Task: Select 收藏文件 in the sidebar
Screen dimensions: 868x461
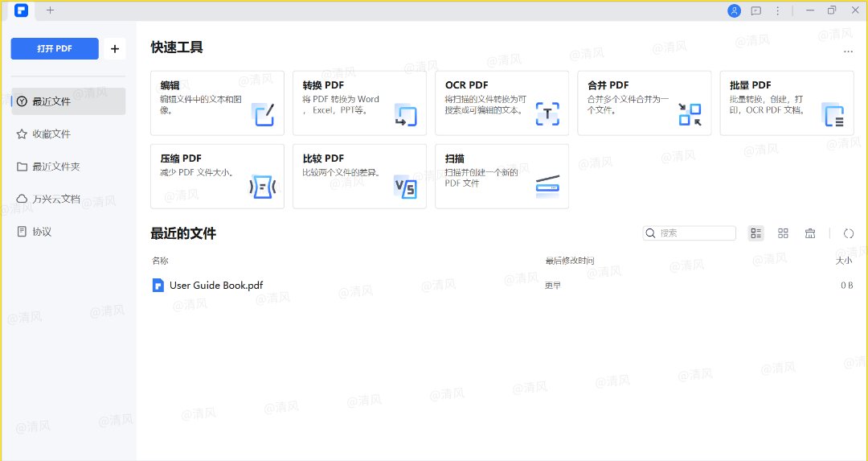Action: [x=51, y=134]
